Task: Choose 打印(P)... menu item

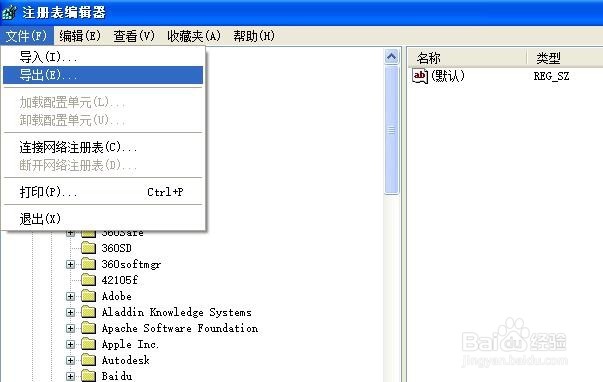Action: (103, 192)
